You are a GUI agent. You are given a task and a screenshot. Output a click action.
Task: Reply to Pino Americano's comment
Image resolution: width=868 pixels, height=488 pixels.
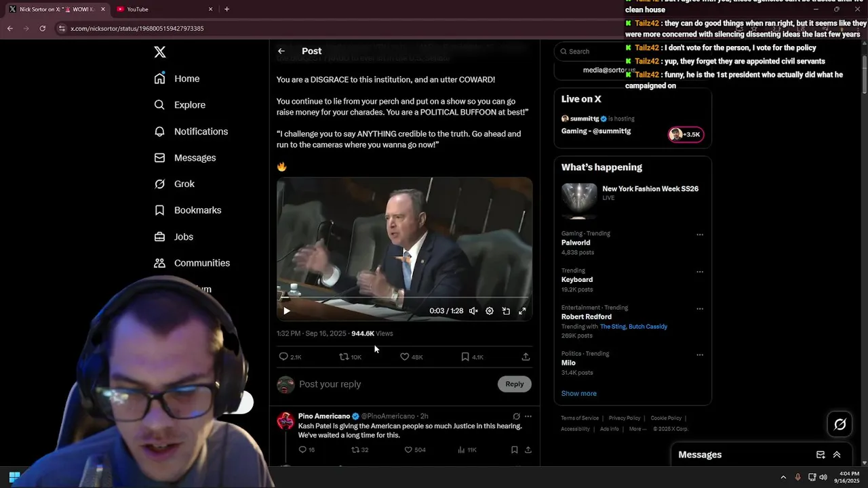(x=307, y=450)
